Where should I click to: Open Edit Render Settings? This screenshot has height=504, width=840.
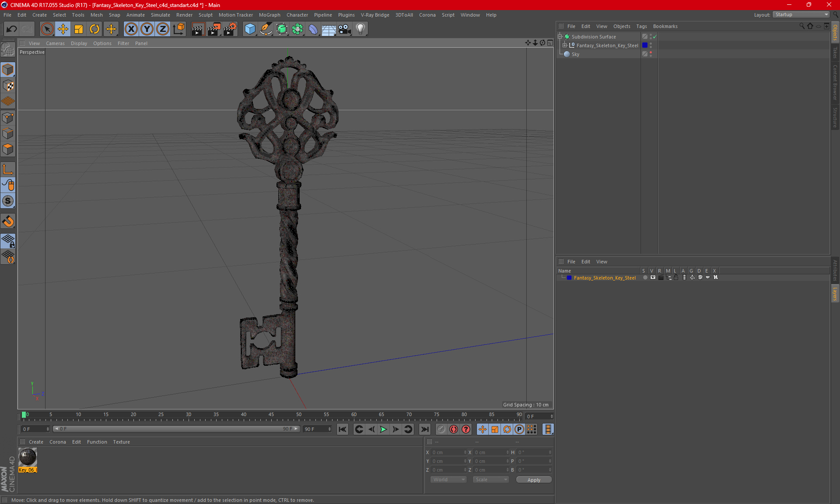pyautogui.click(x=230, y=29)
